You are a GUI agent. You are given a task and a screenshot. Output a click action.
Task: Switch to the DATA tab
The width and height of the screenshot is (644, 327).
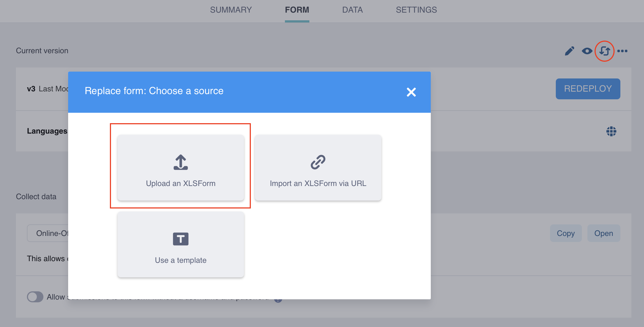point(352,10)
